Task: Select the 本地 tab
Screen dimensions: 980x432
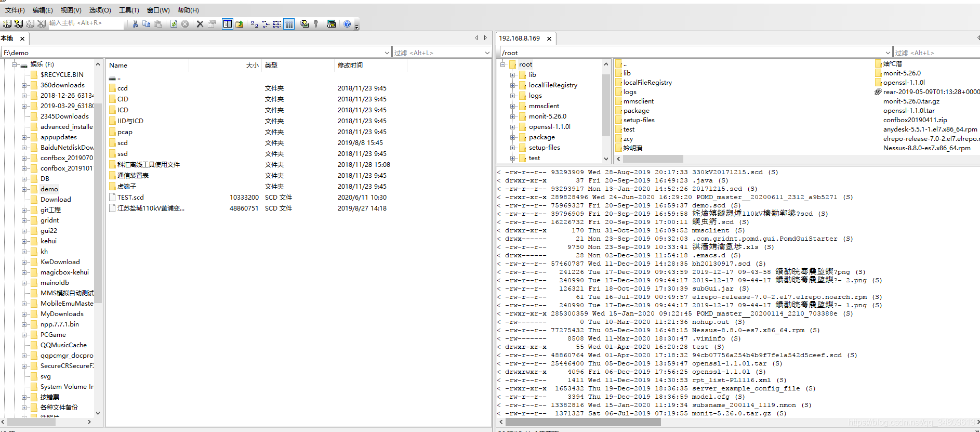Action: click(7, 38)
